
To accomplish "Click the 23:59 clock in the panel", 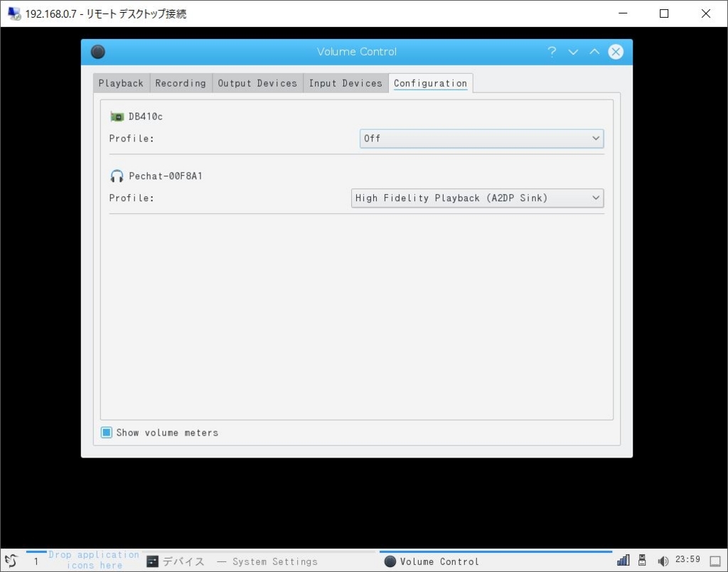I will [687, 559].
